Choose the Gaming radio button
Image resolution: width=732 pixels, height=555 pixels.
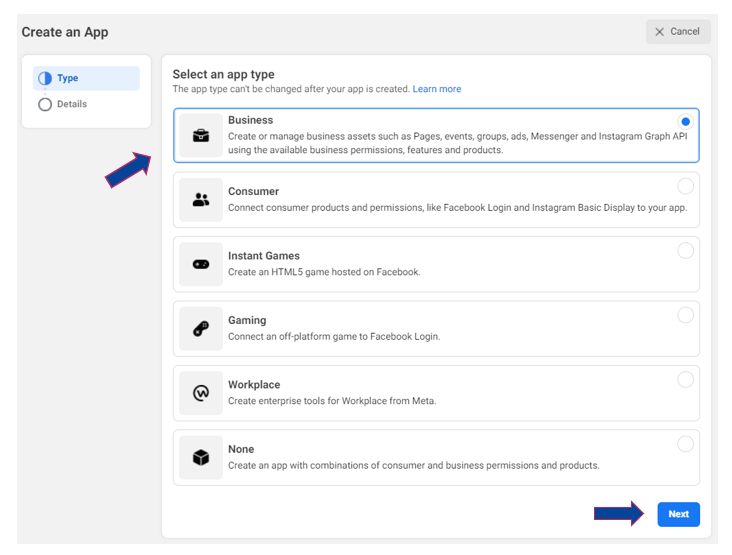click(x=685, y=315)
